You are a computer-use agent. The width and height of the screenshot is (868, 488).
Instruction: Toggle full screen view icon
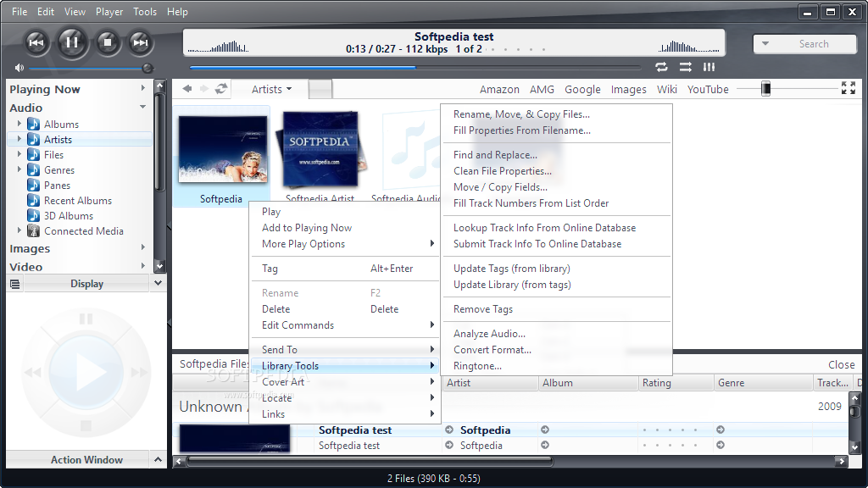[848, 88]
